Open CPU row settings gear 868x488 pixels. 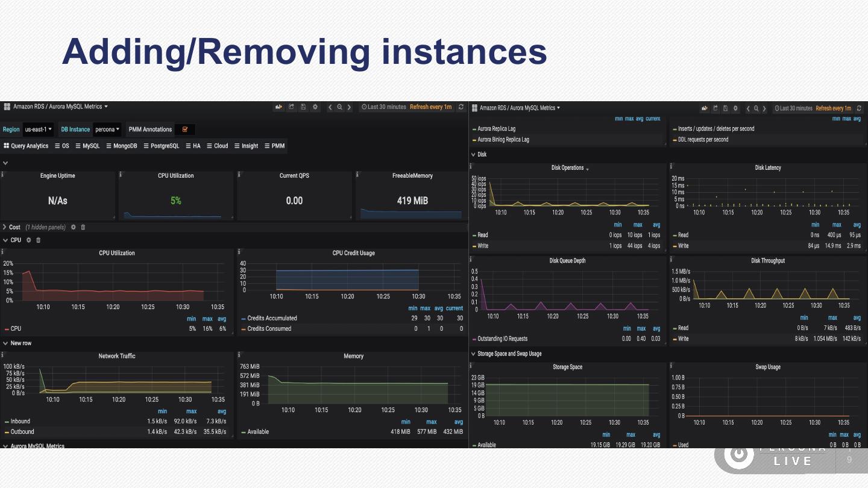click(x=28, y=240)
